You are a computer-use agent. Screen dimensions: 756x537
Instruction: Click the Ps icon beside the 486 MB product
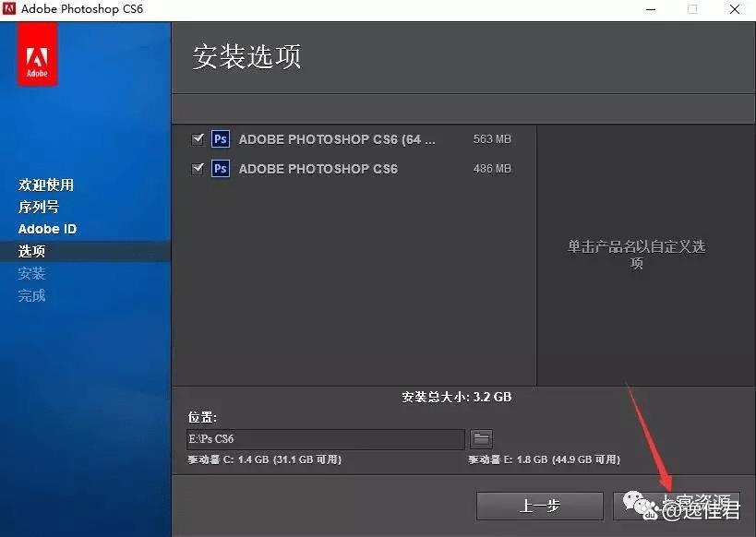tap(220, 168)
